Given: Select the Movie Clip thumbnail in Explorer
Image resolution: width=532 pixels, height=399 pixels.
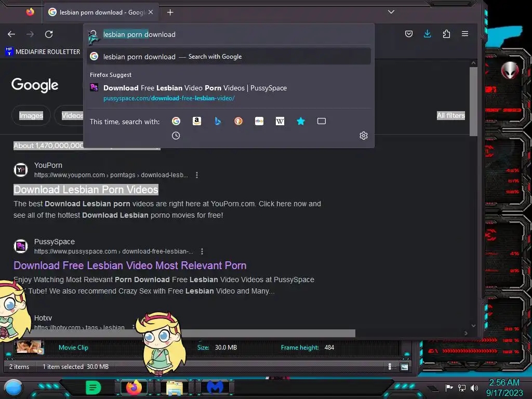Looking at the screenshot, I should coord(30,347).
